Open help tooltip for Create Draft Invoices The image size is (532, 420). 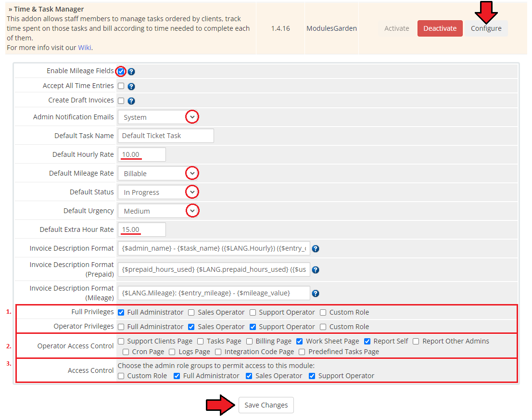(131, 101)
